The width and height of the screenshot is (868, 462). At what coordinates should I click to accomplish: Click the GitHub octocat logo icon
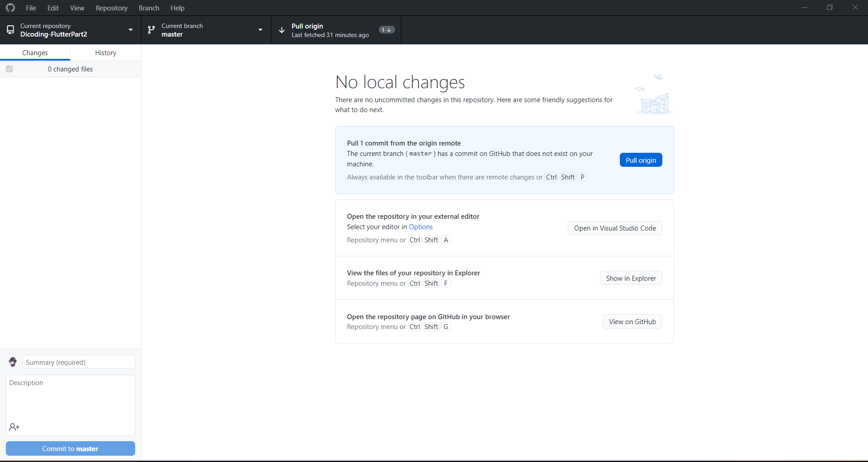click(10, 8)
